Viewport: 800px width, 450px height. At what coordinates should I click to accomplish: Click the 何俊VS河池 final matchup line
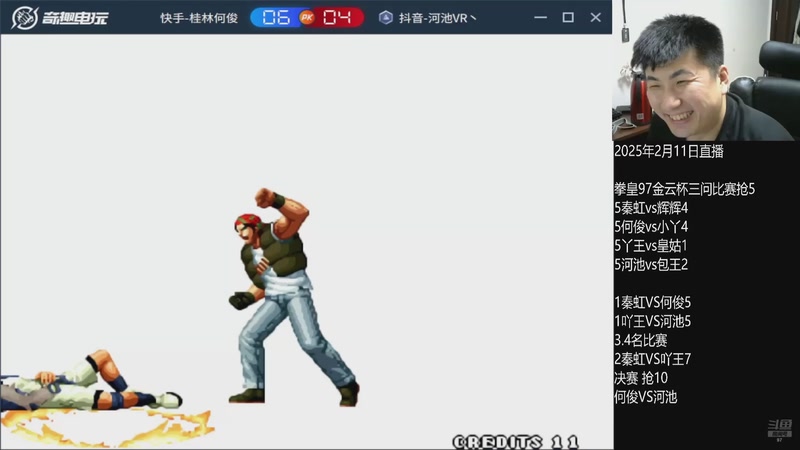[645, 396]
